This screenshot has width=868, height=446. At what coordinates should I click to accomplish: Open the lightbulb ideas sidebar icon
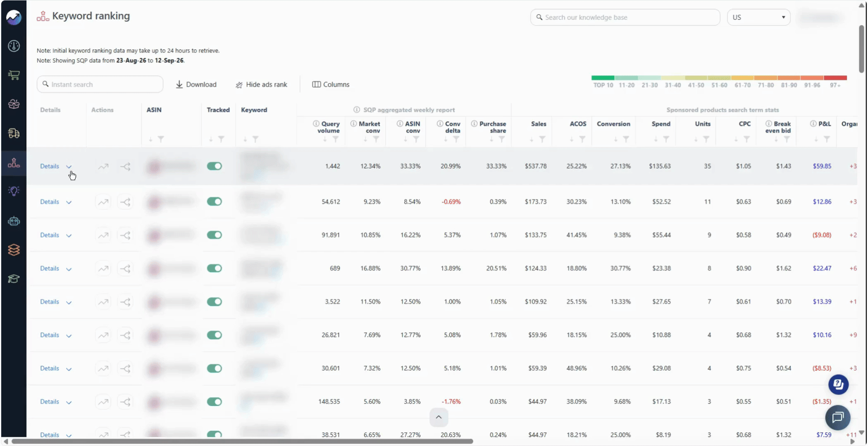tap(14, 191)
